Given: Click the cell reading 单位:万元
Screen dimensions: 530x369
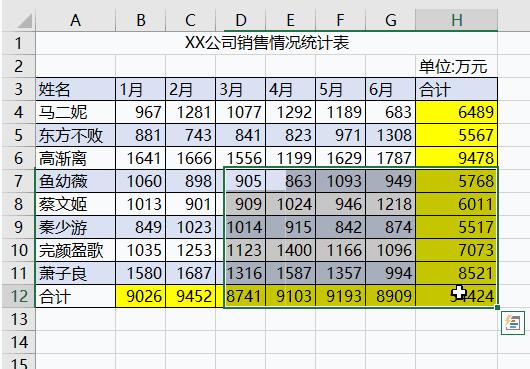Looking at the screenshot, I should point(457,66).
